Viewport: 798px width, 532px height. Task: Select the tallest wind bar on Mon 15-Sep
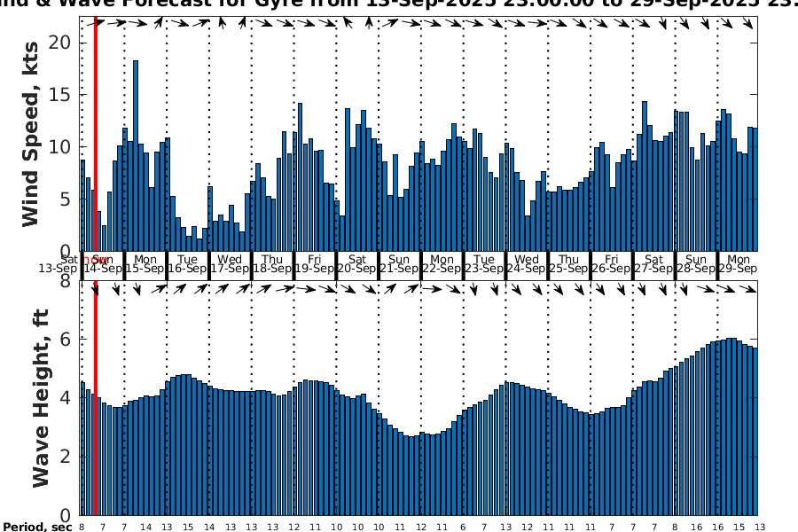[x=136, y=156]
